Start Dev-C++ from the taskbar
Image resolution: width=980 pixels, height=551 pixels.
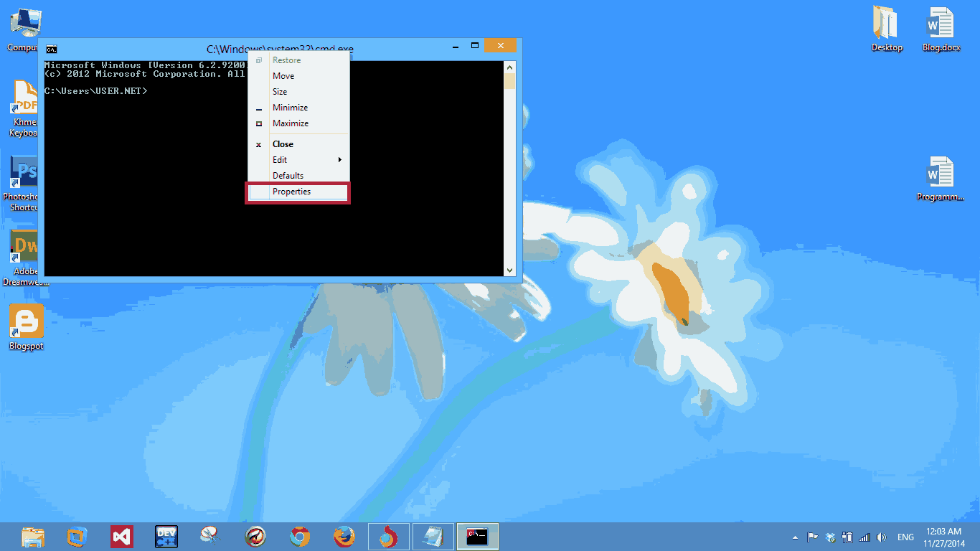166,536
